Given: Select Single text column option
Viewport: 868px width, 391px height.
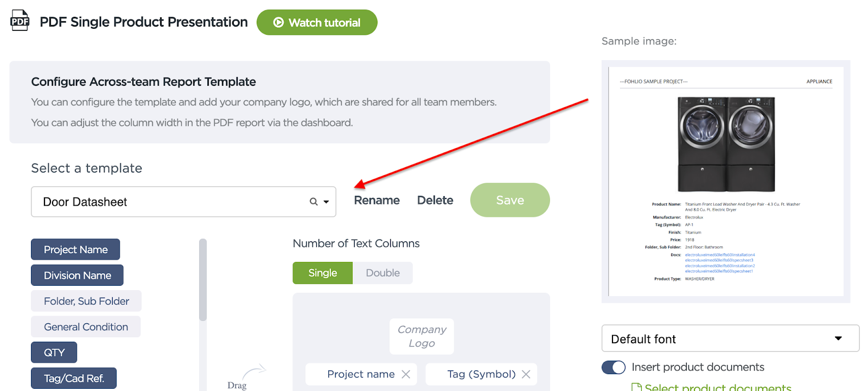Looking at the screenshot, I should 323,273.
